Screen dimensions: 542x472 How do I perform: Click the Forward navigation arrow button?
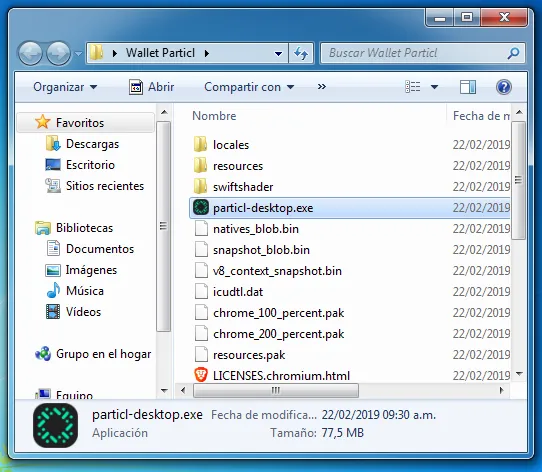pyautogui.click(x=58, y=54)
